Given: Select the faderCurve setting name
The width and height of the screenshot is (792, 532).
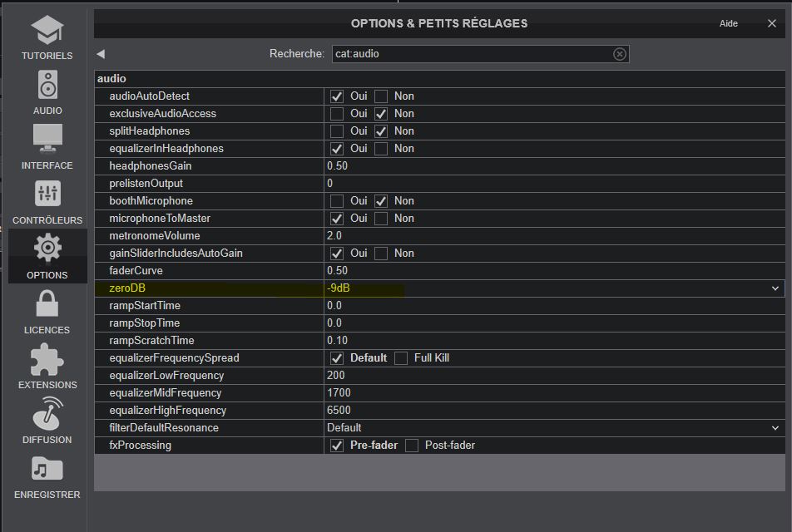Looking at the screenshot, I should click(x=136, y=271).
